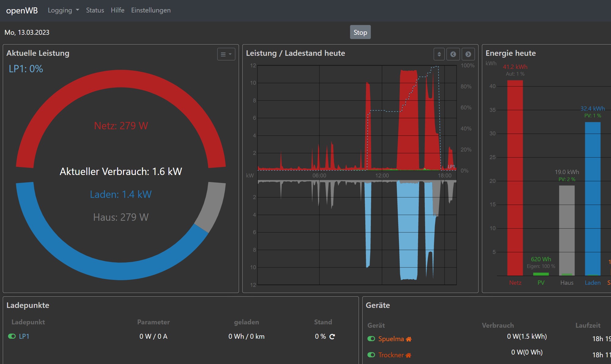This screenshot has width=611, height=364.
Task: Go to next day with right arrow
Action: tap(468, 54)
